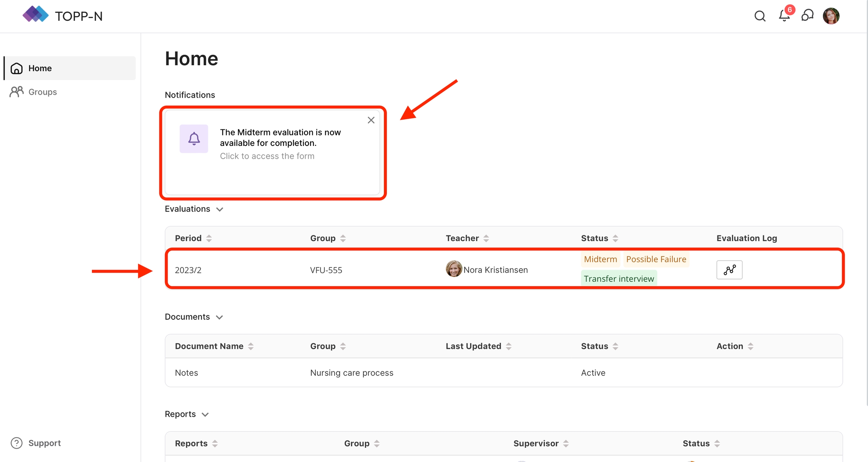The image size is (868, 462).
Task: Open Nora Kristiansen teacher entry
Action: point(495,270)
